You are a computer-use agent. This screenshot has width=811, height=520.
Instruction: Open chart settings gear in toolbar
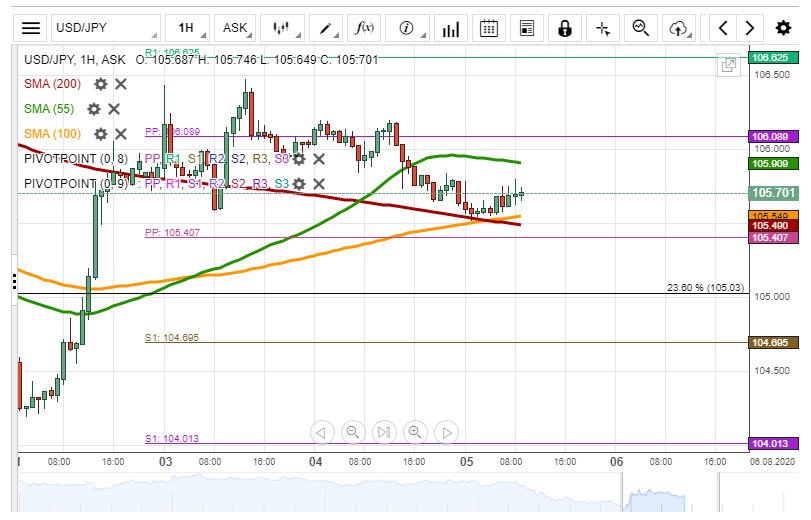click(783, 28)
